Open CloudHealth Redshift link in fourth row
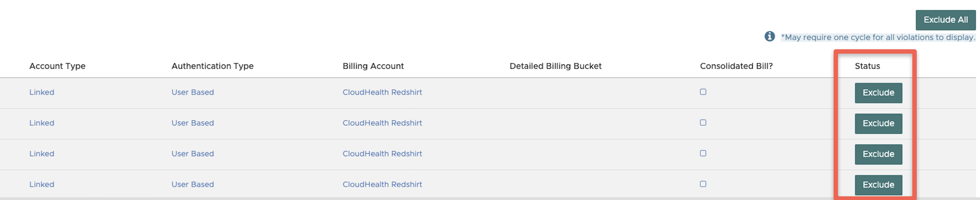The image size is (980, 200). tap(382, 185)
